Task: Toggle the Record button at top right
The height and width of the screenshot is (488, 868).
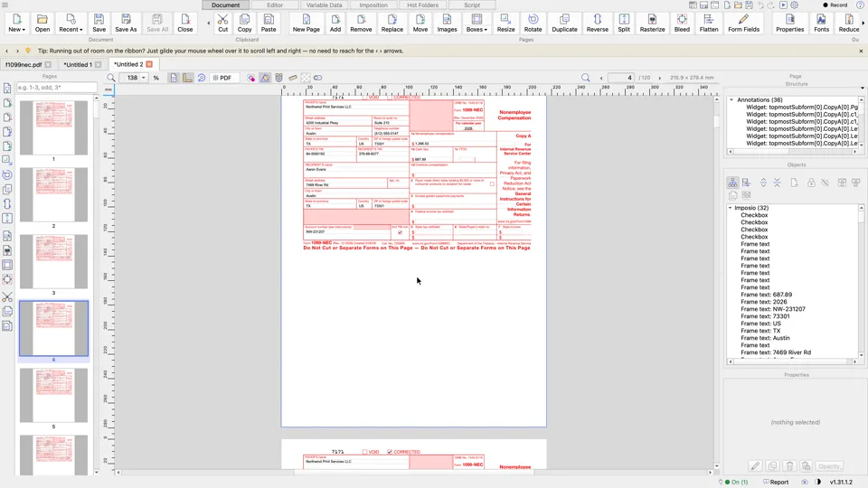Action: coord(835,5)
